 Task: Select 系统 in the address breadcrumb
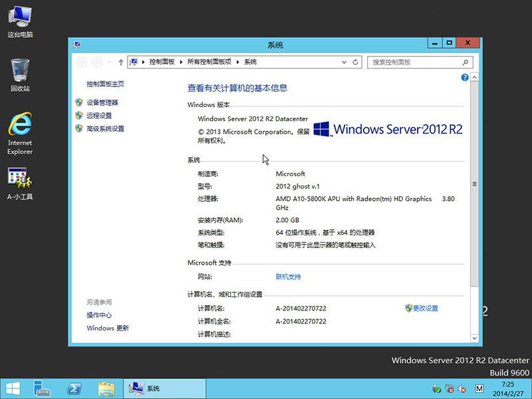pyautogui.click(x=251, y=62)
